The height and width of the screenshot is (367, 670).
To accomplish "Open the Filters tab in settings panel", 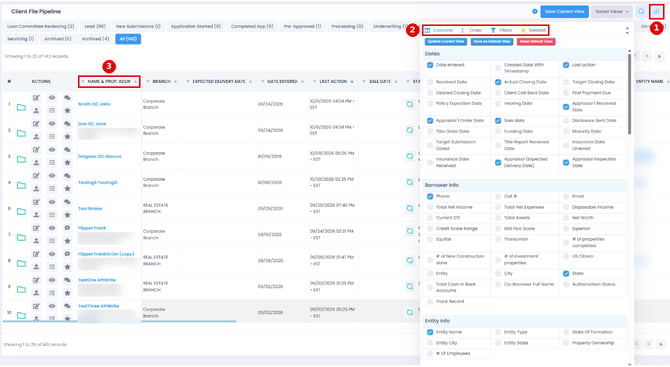I will (x=501, y=30).
